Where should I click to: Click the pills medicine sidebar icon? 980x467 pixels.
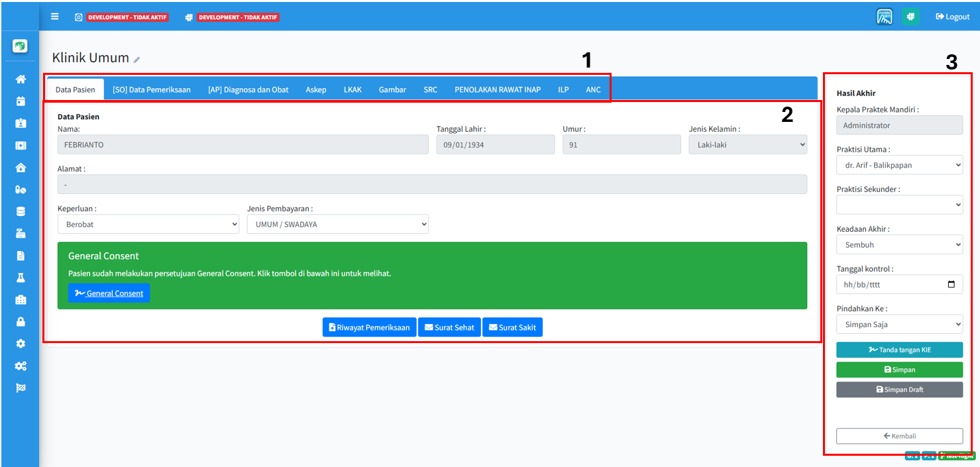point(21,189)
